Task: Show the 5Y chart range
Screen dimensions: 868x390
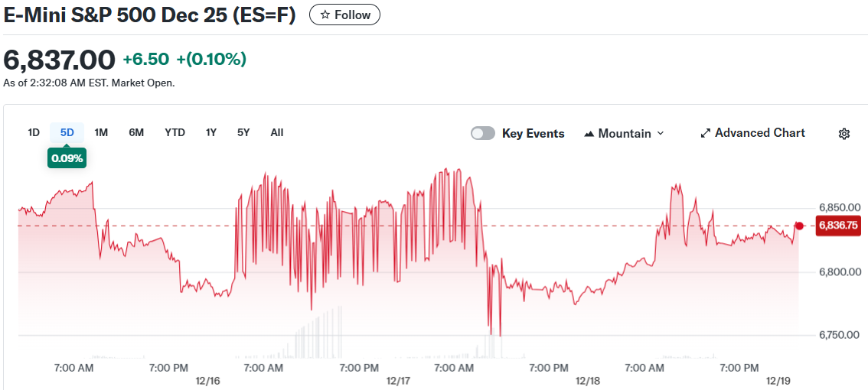Action: tap(243, 132)
